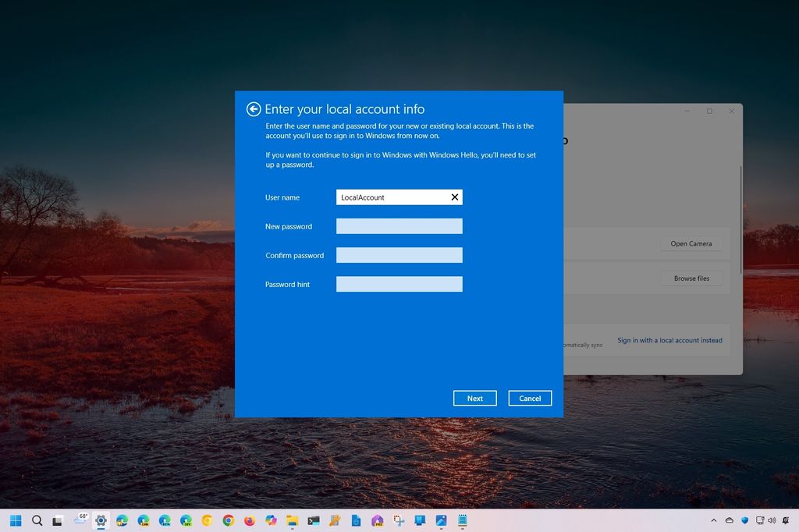
Task: Launch Microsoft Edge from the taskbar
Action: coord(123,520)
